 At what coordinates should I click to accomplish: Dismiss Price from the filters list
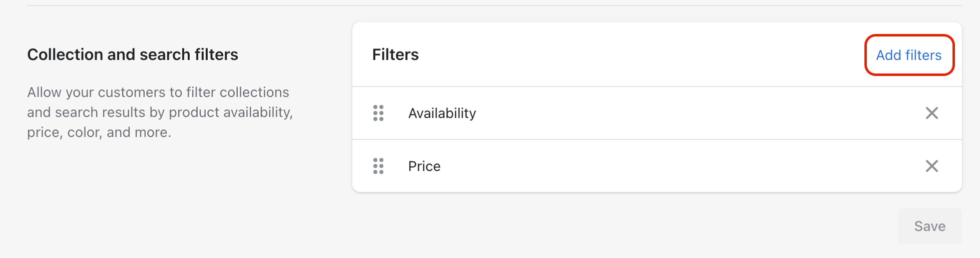[931, 166]
